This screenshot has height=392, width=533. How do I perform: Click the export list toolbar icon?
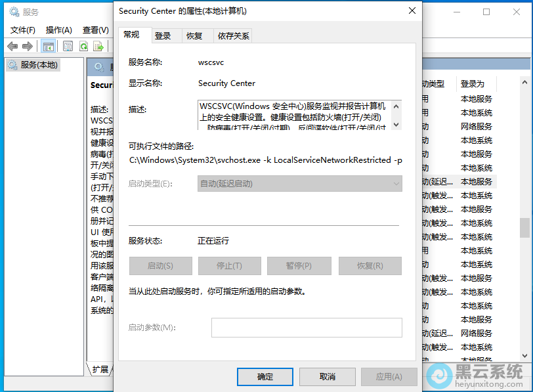[x=99, y=46]
